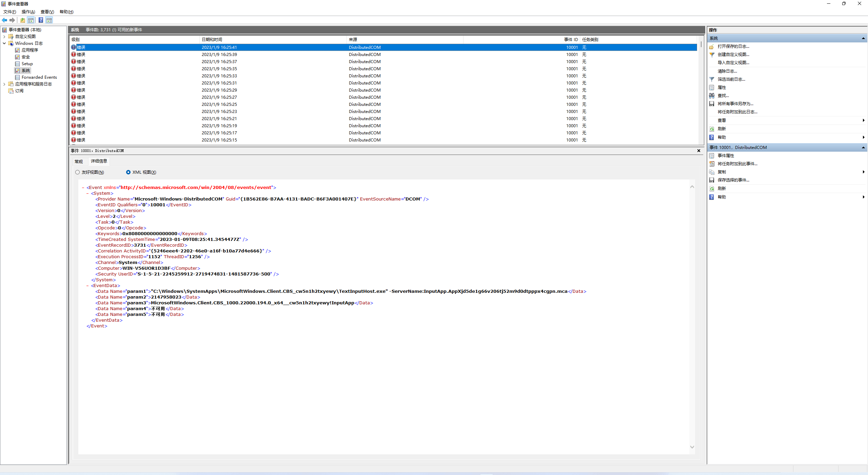Open saved log icon in Actions pane
Viewport: 868px width, 475px height.
712,46
